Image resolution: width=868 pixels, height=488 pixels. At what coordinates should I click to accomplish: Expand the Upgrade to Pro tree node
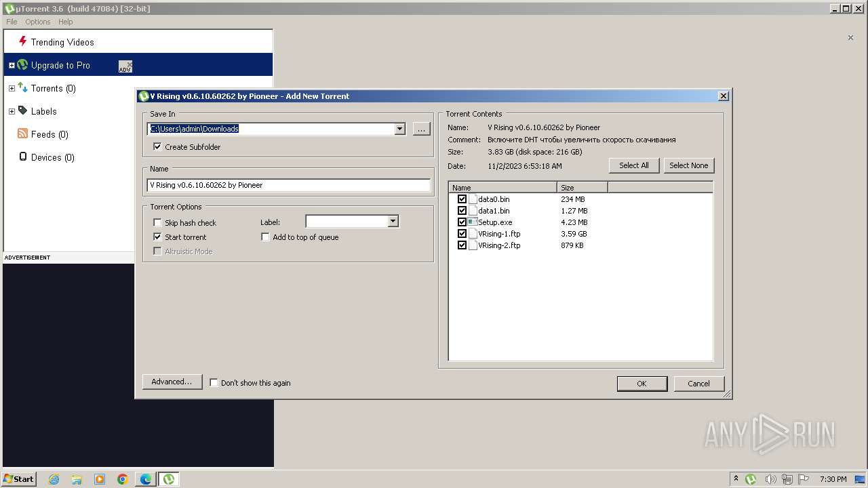12,65
